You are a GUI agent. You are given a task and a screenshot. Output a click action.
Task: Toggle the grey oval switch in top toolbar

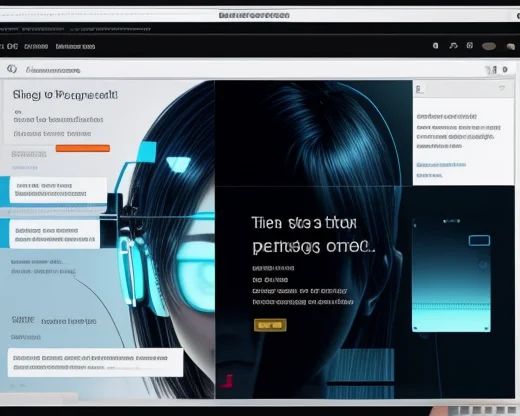[489, 46]
